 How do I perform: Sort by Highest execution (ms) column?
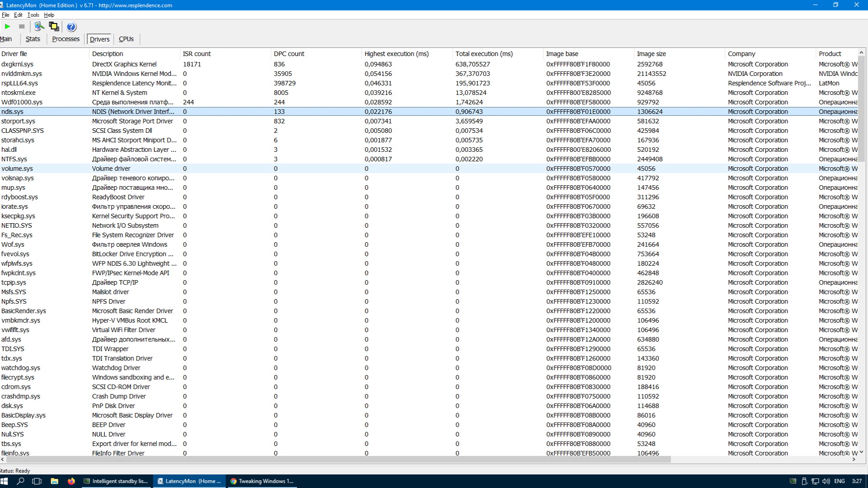click(396, 54)
